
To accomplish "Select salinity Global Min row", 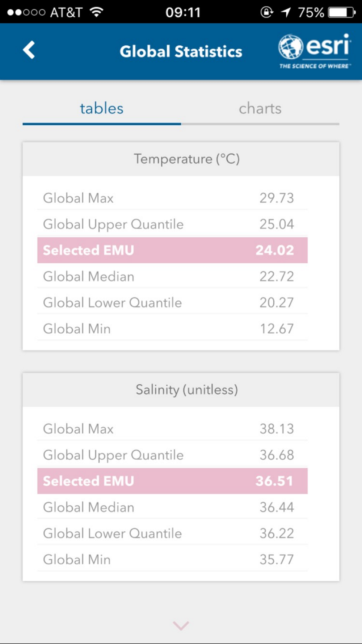I will (x=172, y=559).
